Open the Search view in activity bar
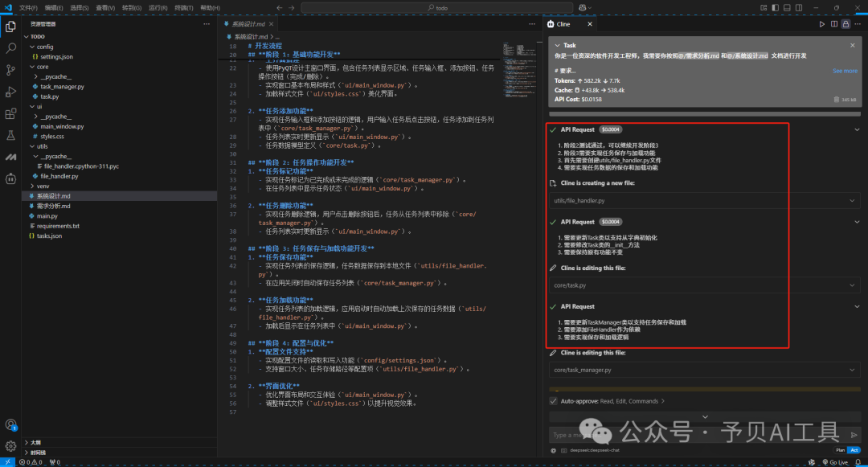 point(10,48)
